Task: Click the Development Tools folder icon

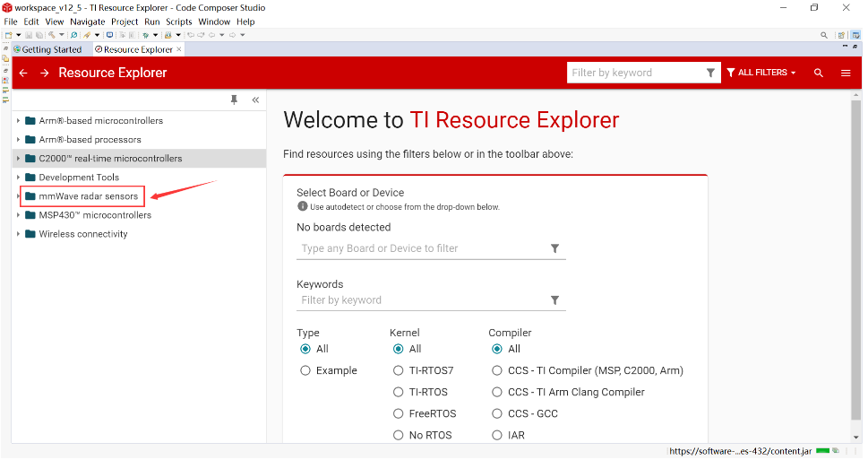Action: point(30,178)
